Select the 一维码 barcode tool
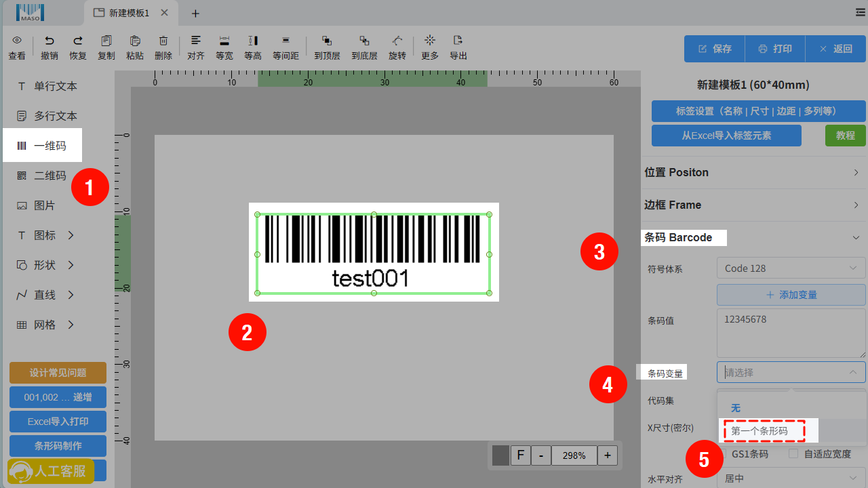The width and height of the screenshot is (868, 488). [42, 146]
